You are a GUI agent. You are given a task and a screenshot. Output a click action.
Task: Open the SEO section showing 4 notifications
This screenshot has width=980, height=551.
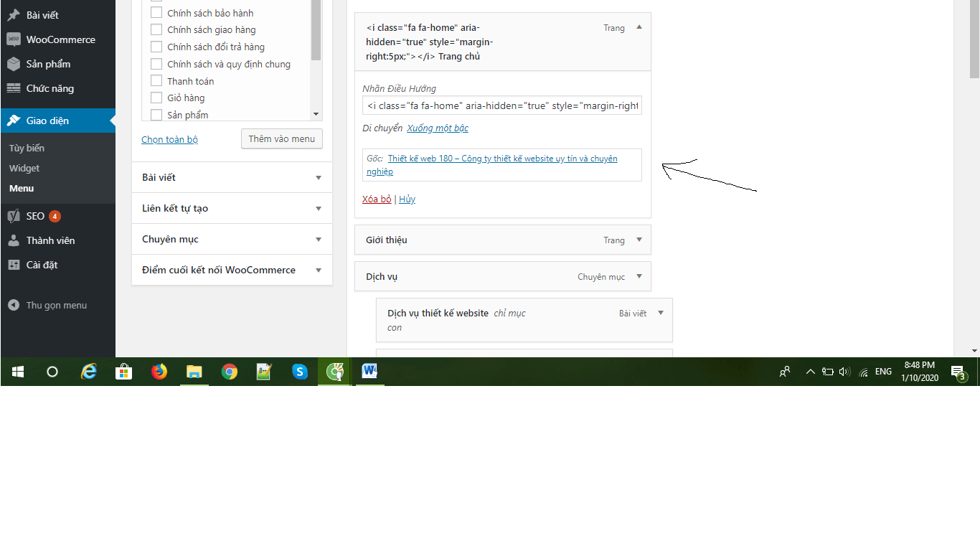pos(14,215)
